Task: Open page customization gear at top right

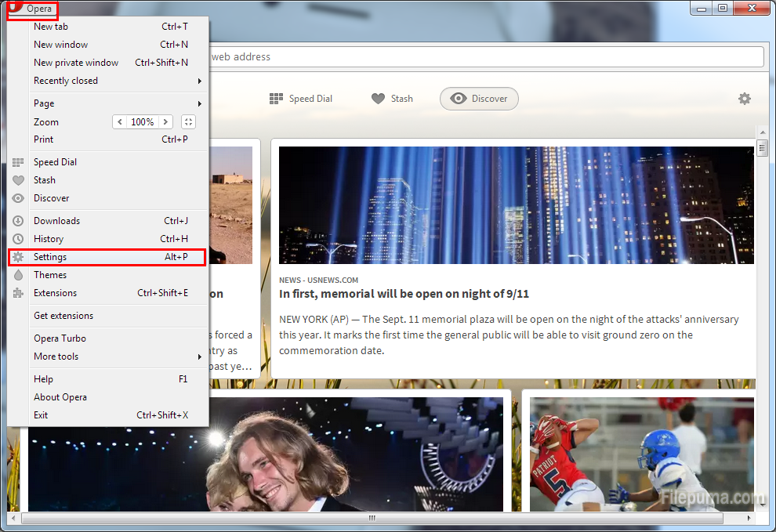Action: pos(744,99)
